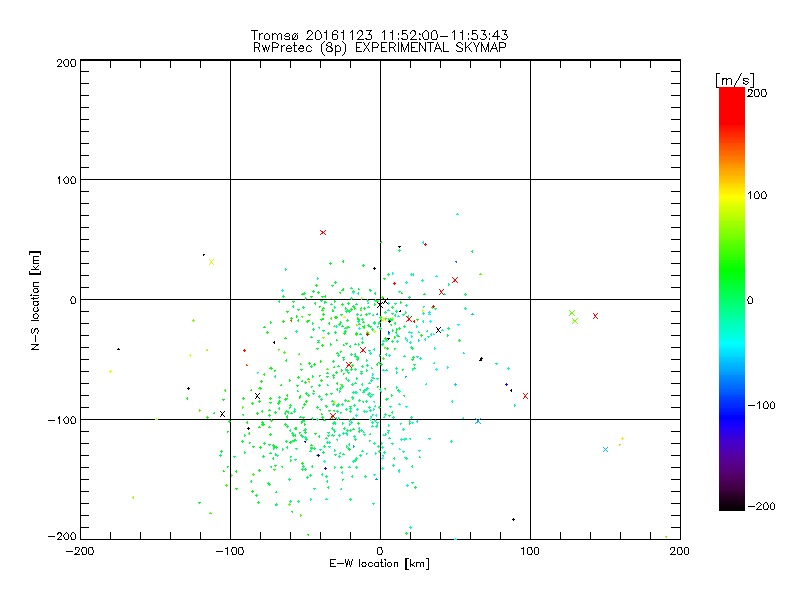Select the far-right red X marker beside the green X's
The image size is (800, 600).
pyautogui.click(x=595, y=316)
